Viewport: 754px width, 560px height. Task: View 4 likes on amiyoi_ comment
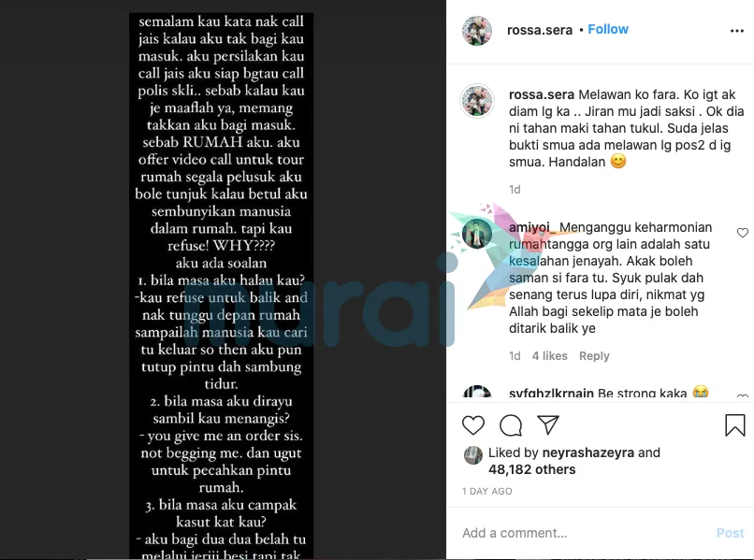(x=549, y=355)
